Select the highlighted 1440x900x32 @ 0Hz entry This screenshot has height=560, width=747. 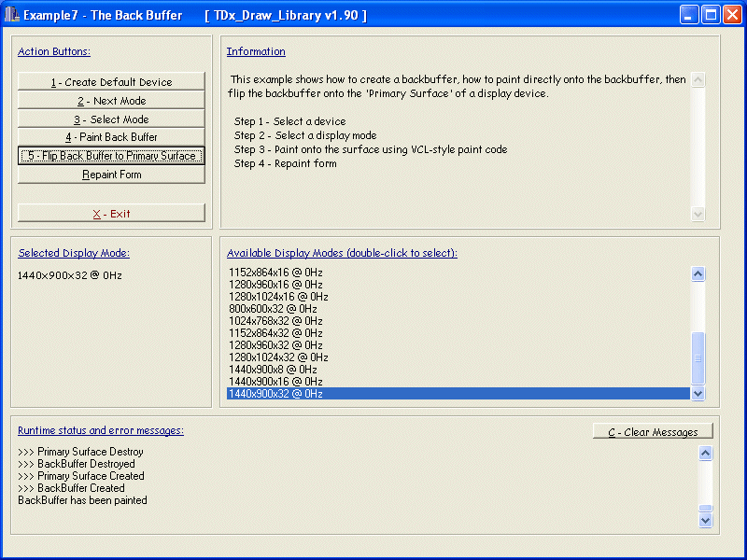pos(275,394)
